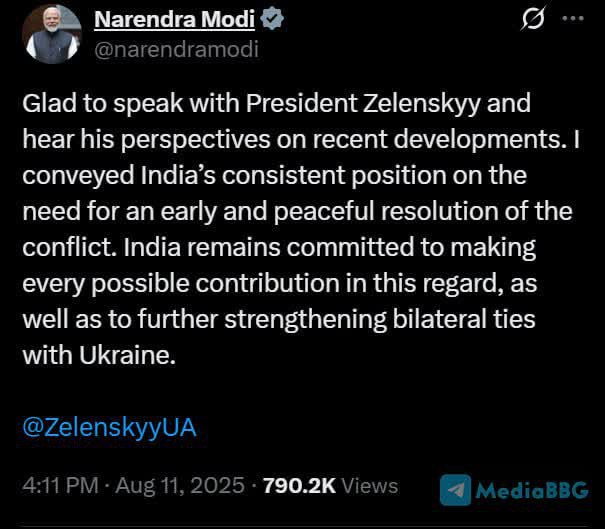The image size is (605, 529).
Task: Click the line 'well as to further strengthening bilateral ties'
Action: pos(279,320)
